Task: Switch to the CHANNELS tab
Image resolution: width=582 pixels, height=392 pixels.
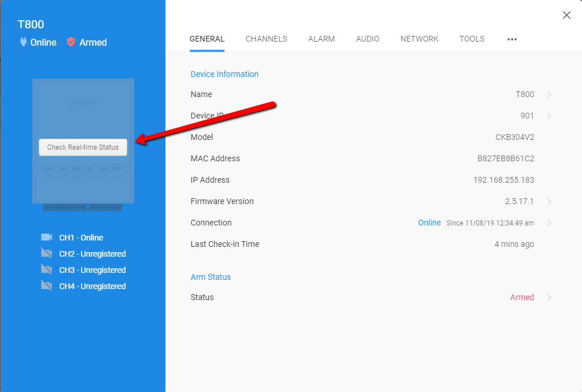Action: click(266, 39)
